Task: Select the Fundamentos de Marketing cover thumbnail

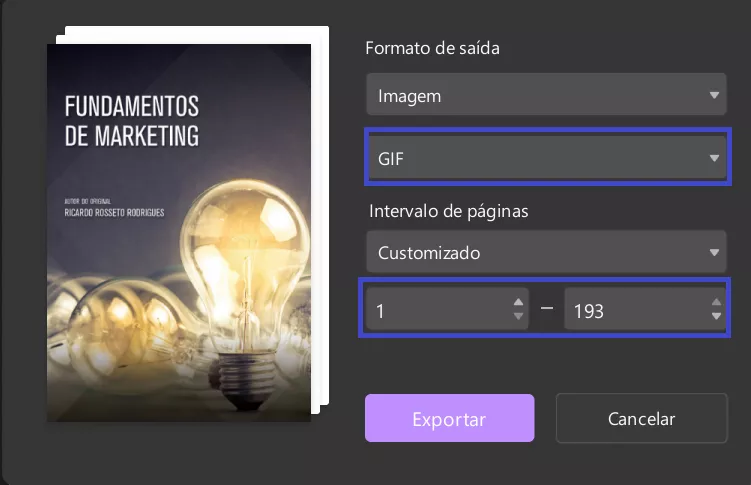Action: 179,233
